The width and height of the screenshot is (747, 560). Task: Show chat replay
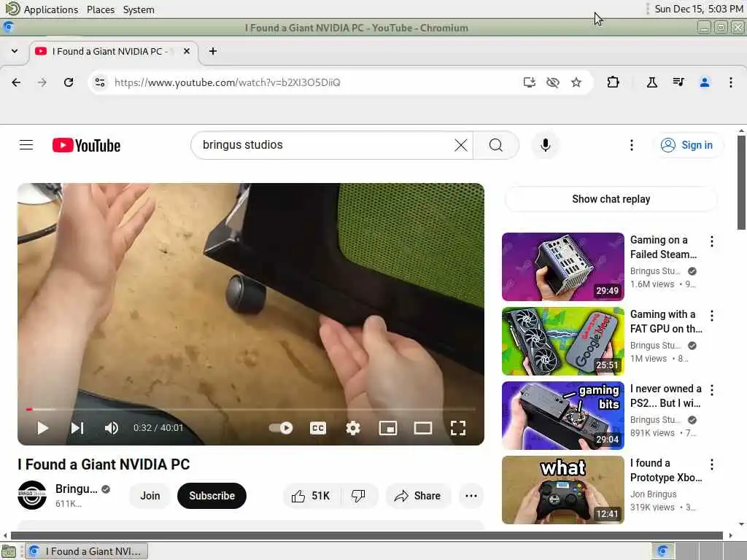pyautogui.click(x=611, y=199)
